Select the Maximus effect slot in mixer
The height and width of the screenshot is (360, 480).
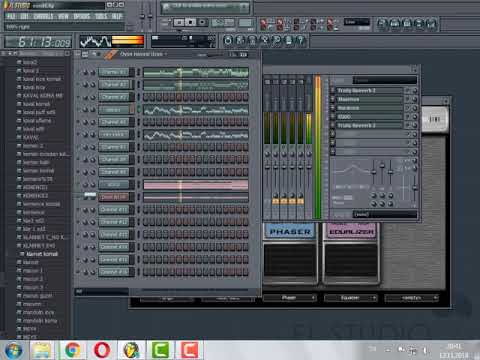point(369,99)
